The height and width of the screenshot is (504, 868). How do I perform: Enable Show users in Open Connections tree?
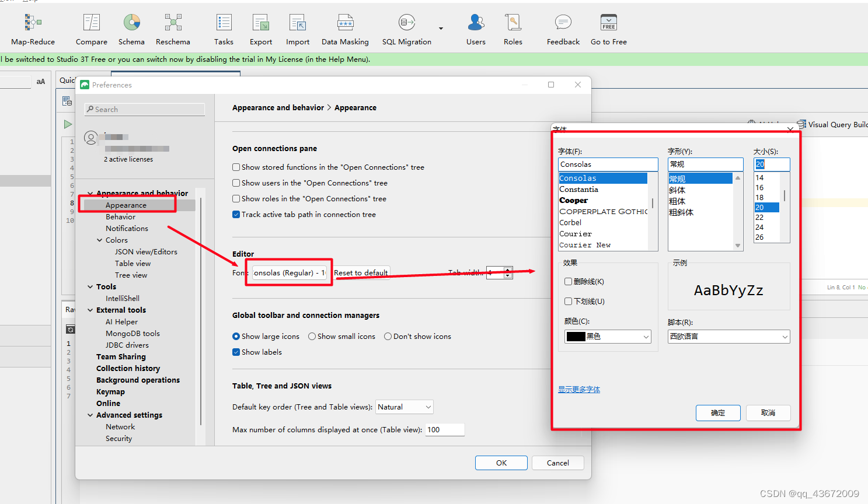point(236,183)
